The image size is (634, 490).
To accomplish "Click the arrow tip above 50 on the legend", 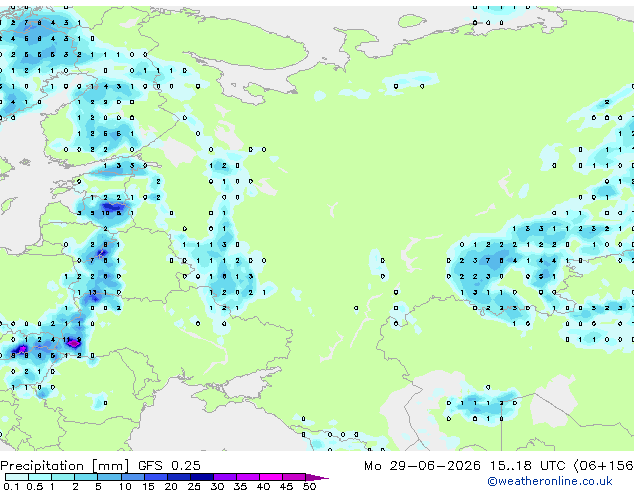I will 317,477.
